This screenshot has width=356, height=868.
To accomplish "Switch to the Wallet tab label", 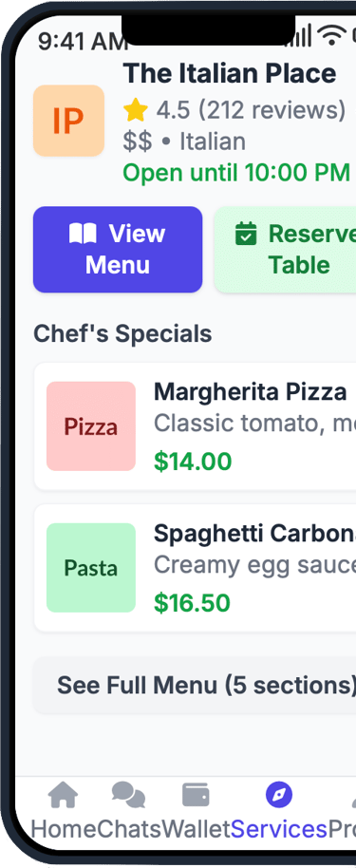I will coord(196,829).
